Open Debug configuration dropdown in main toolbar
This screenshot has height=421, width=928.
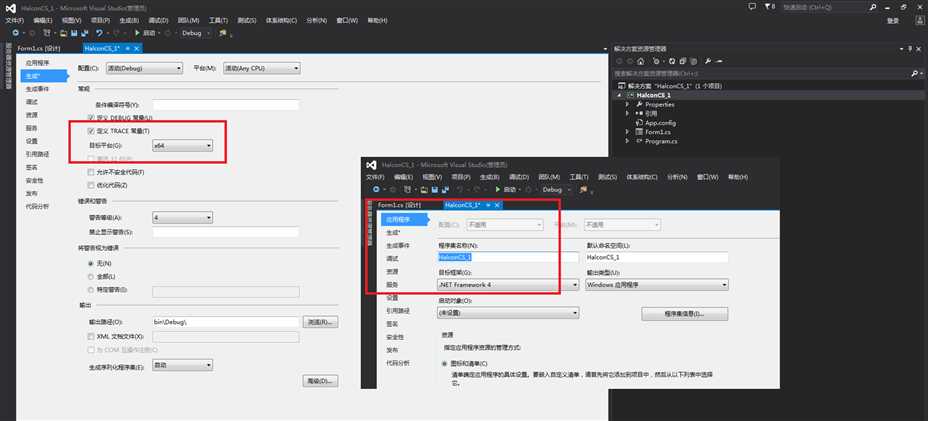(x=196, y=33)
